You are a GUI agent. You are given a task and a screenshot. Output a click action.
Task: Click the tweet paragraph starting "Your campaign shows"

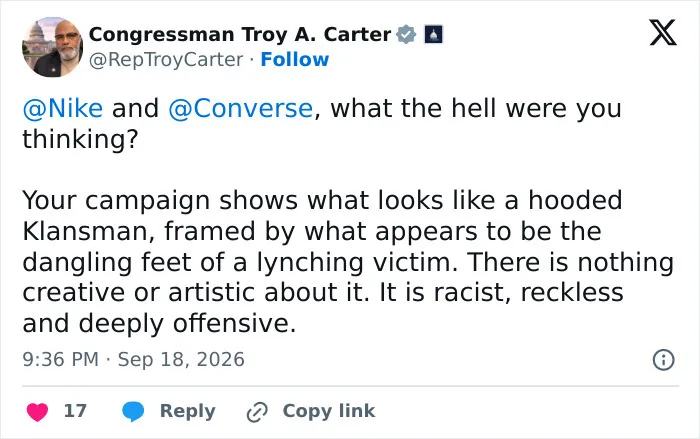coord(348,262)
